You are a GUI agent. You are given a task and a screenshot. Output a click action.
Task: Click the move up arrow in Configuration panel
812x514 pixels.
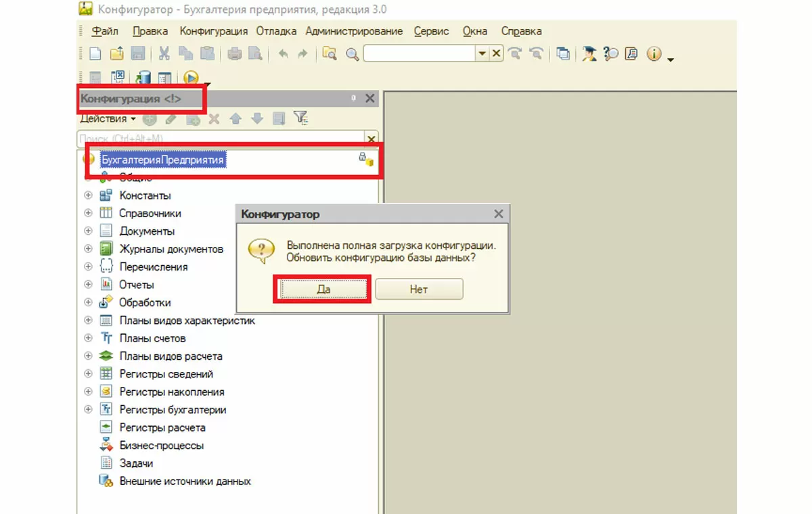235,118
